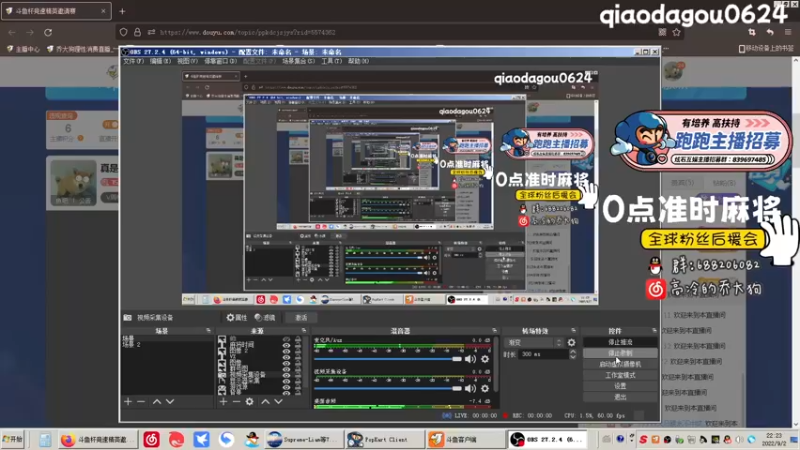Open video capture device audio settings gear
The image size is (800, 450).
point(485,388)
